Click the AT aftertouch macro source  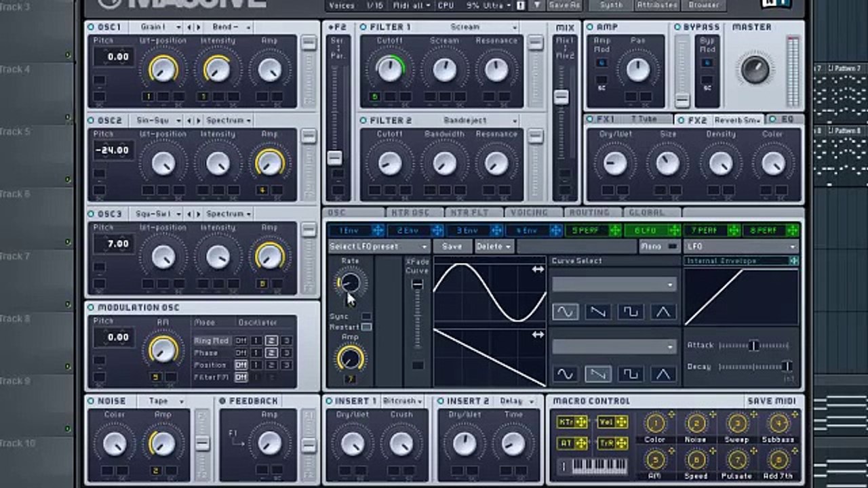572,443
